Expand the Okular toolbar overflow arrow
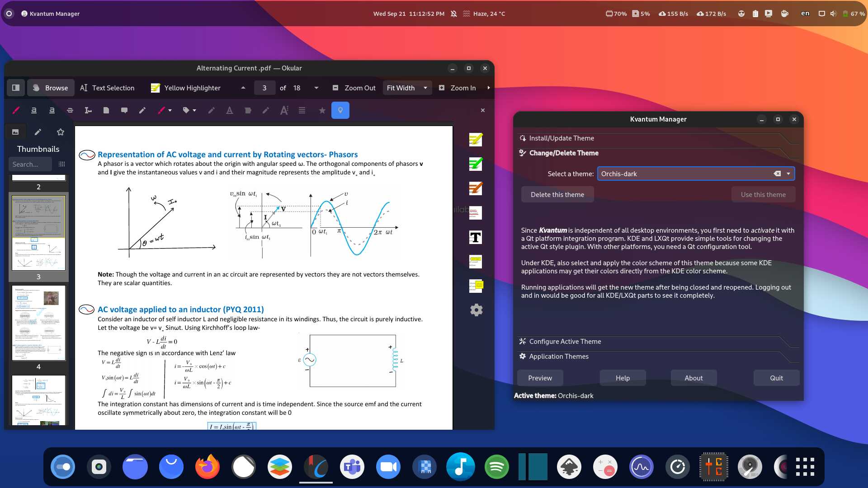Image resolution: width=868 pixels, height=488 pixels. (489, 88)
